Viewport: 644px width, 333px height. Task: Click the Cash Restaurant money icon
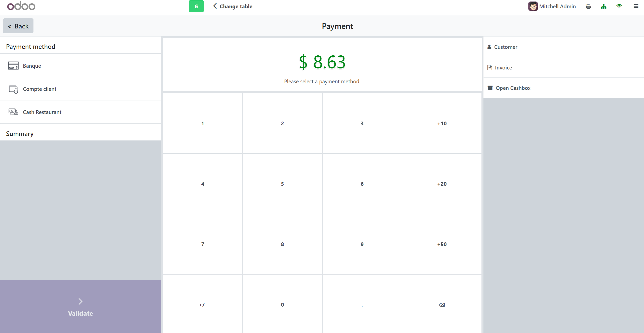pyautogui.click(x=13, y=112)
